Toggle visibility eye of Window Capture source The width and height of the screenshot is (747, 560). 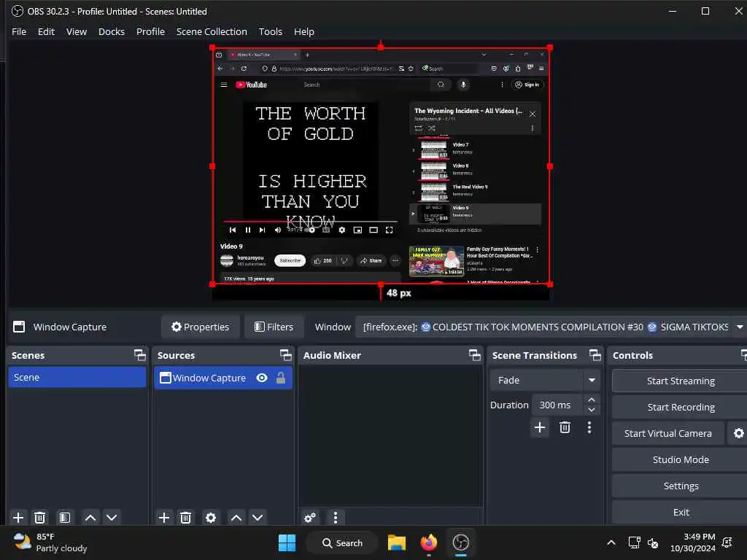point(262,378)
